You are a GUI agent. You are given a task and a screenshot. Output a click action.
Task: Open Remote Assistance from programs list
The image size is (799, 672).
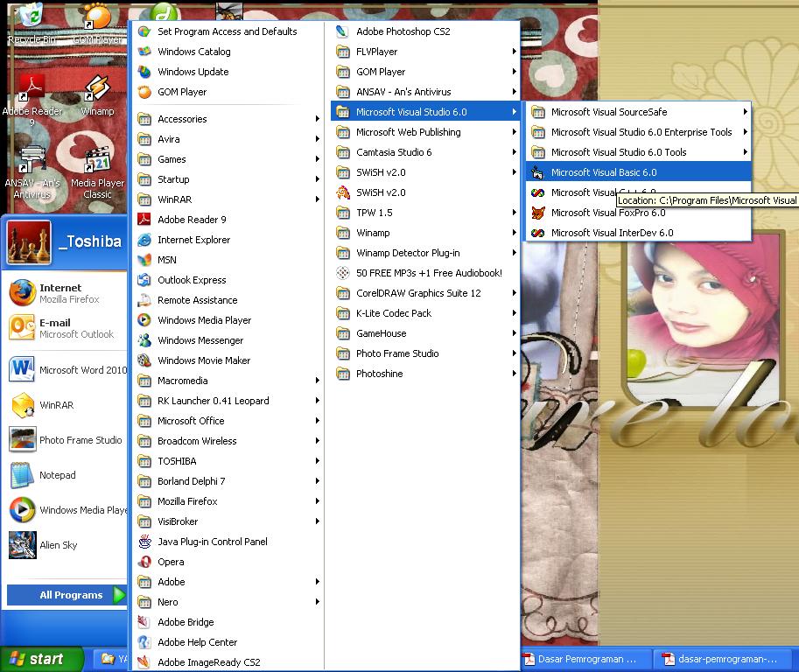228,300
